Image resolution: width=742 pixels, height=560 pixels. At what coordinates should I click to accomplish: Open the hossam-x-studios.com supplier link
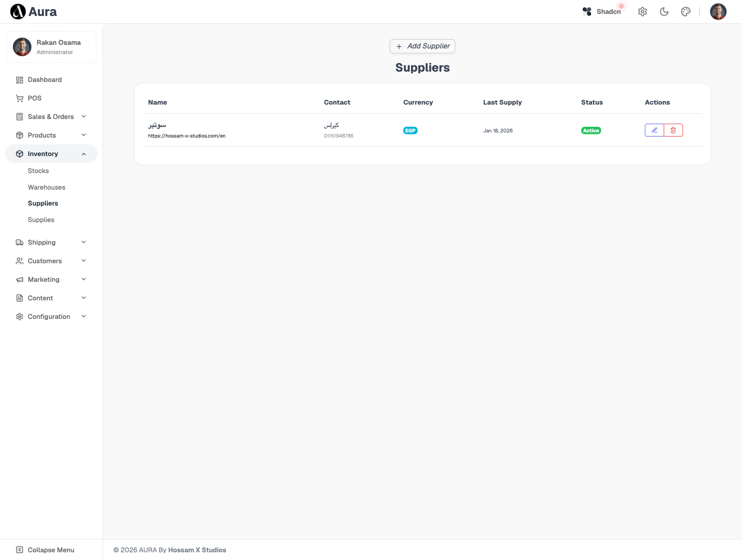click(x=187, y=136)
